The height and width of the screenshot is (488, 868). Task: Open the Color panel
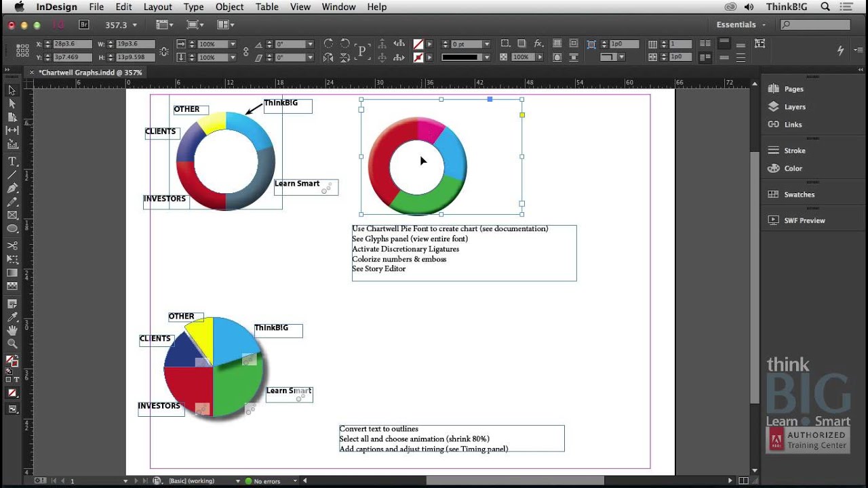coord(793,168)
